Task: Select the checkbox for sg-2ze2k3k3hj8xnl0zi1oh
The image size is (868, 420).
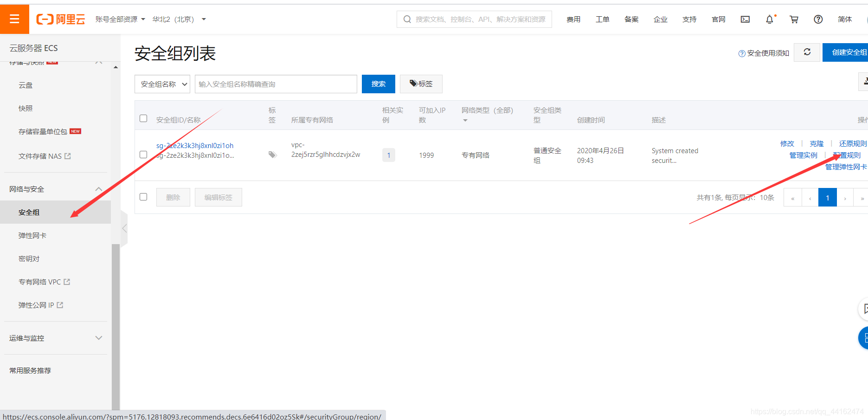Action: pos(143,155)
